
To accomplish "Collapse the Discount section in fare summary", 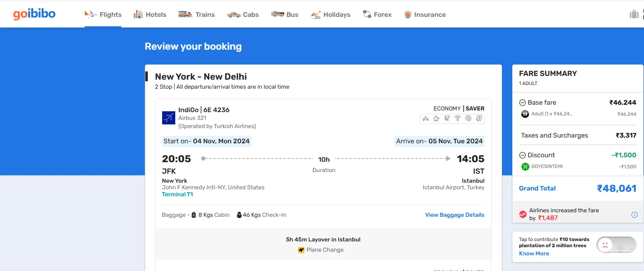I will tap(523, 155).
